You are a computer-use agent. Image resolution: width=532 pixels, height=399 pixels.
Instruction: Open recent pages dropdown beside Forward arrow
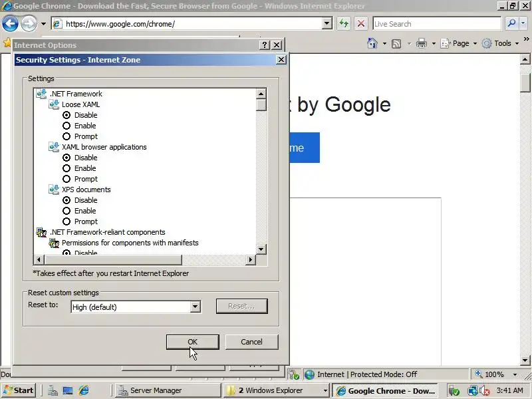click(43, 24)
